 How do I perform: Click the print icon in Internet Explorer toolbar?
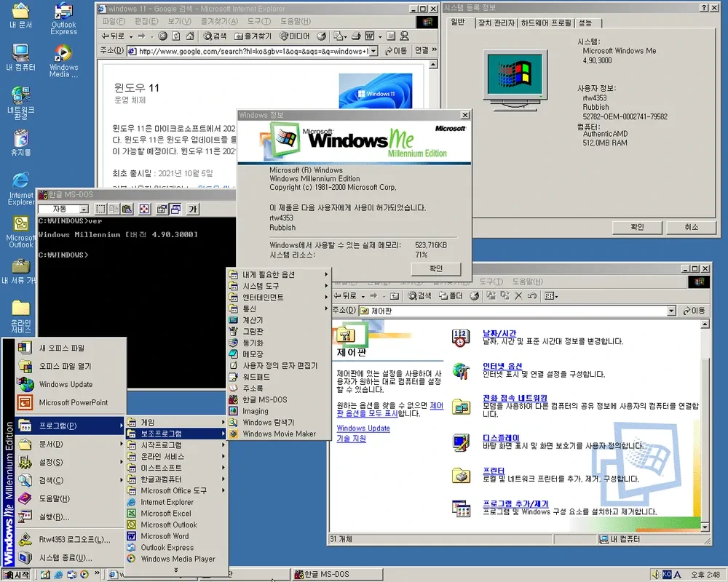356,36
